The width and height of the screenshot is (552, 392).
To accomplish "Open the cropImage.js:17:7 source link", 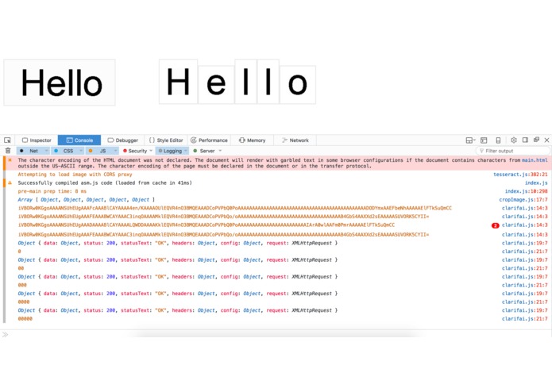I will click(x=523, y=200).
